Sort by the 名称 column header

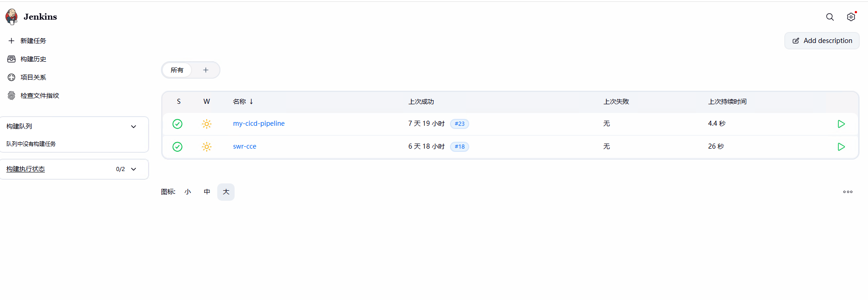(x=243, y=102)
